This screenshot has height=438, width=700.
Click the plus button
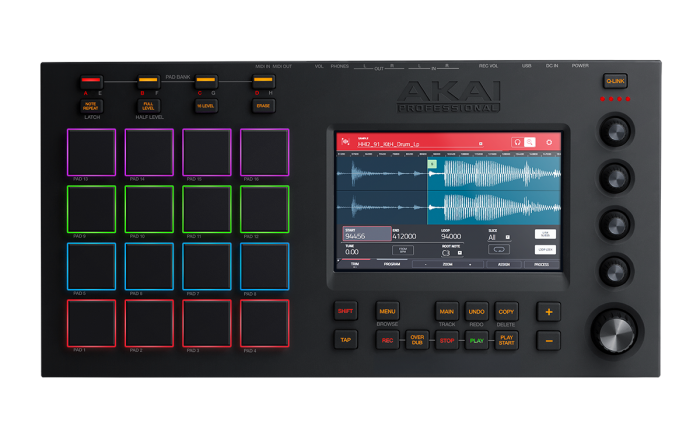pyautogui.click(x=549, y=312)
